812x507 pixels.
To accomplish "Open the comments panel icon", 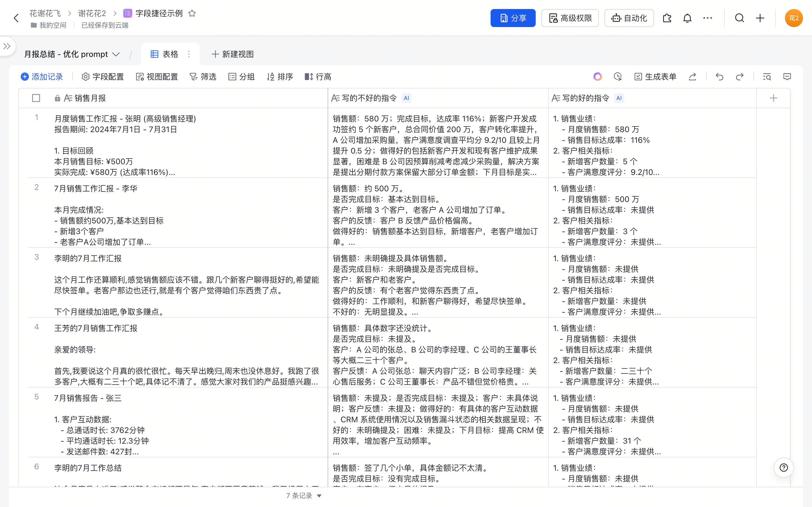I will point(787,77).
